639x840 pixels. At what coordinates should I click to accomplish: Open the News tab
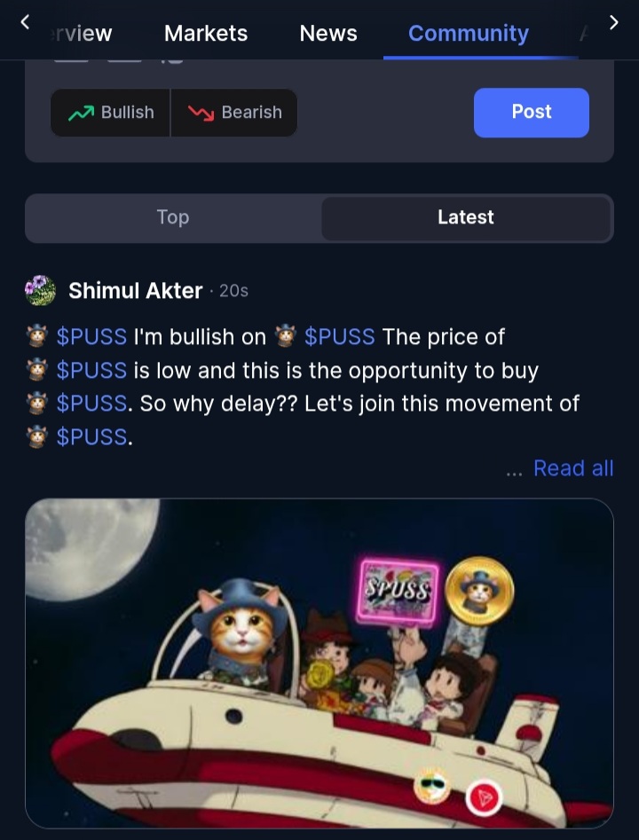(328, 33)
